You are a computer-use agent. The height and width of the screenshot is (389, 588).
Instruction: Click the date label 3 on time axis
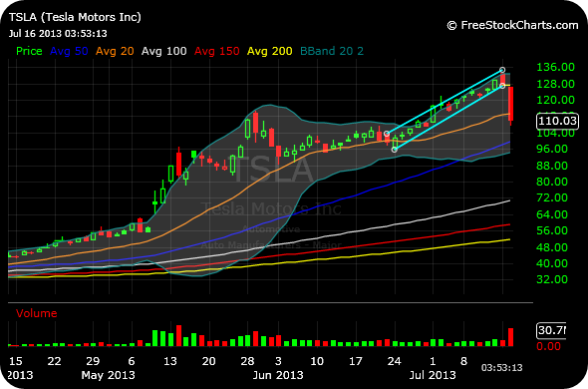click(278, 361)
